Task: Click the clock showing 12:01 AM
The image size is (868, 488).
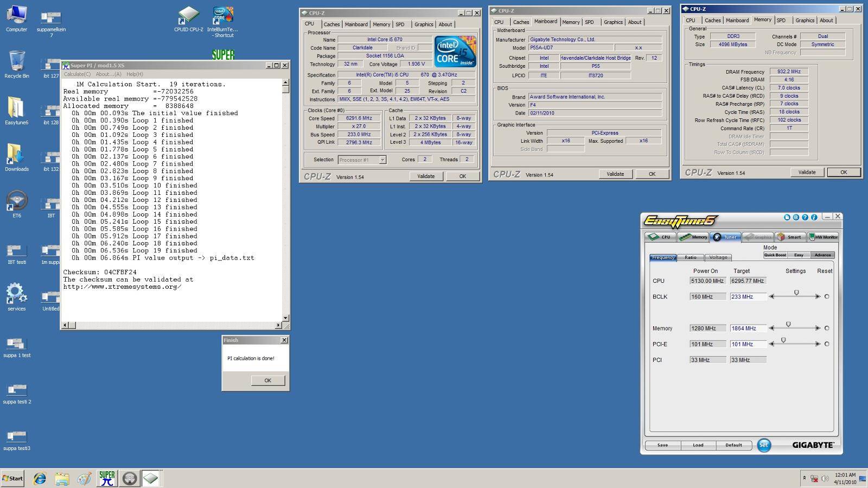Action: [845, 475]
